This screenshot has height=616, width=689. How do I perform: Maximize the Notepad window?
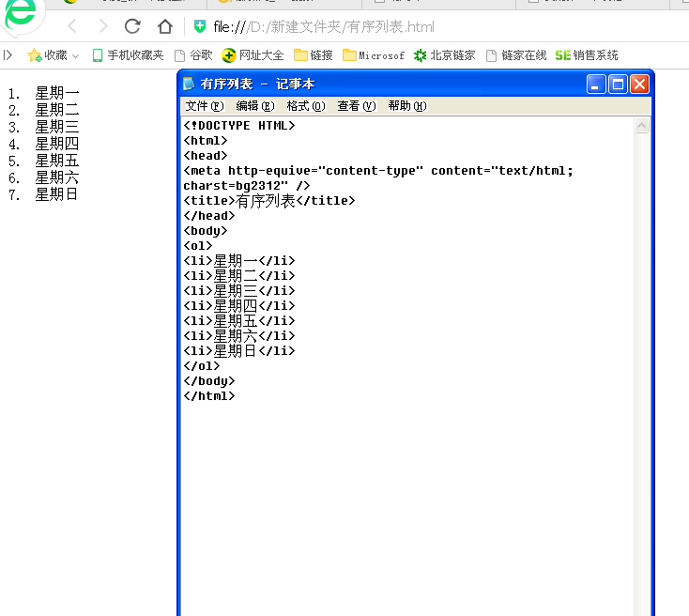coord(618,84)
